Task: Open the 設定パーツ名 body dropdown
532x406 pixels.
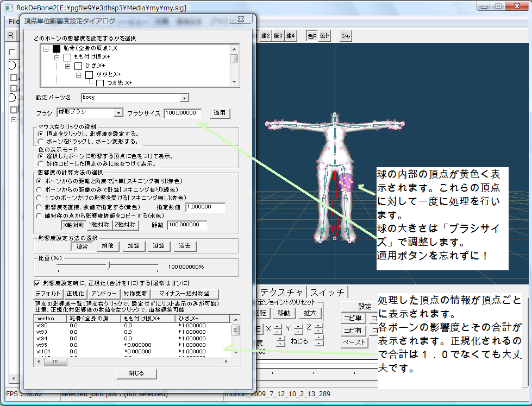Action: pos(185,98)
